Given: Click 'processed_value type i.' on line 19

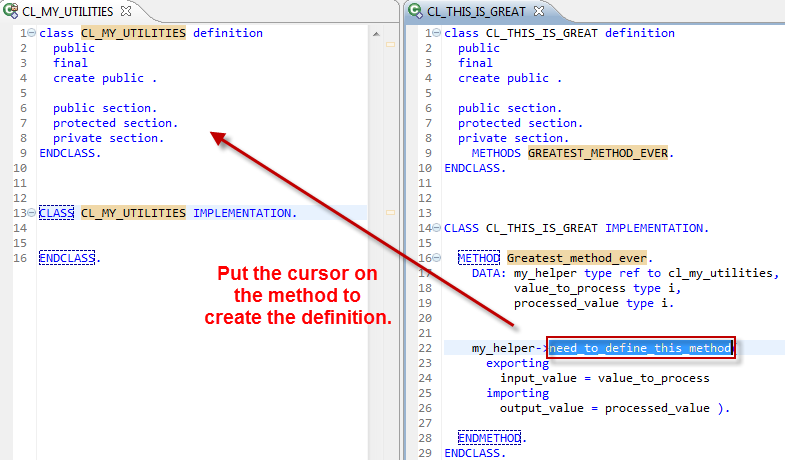Looking at the screenshot, I should (x=594, y=303).
